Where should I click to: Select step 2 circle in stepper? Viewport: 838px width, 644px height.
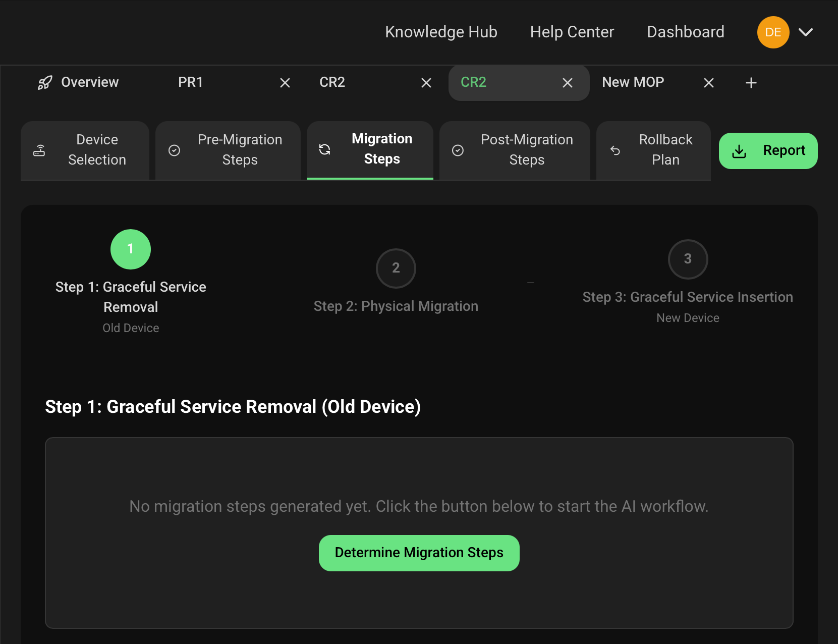click(x=396, y=269)
